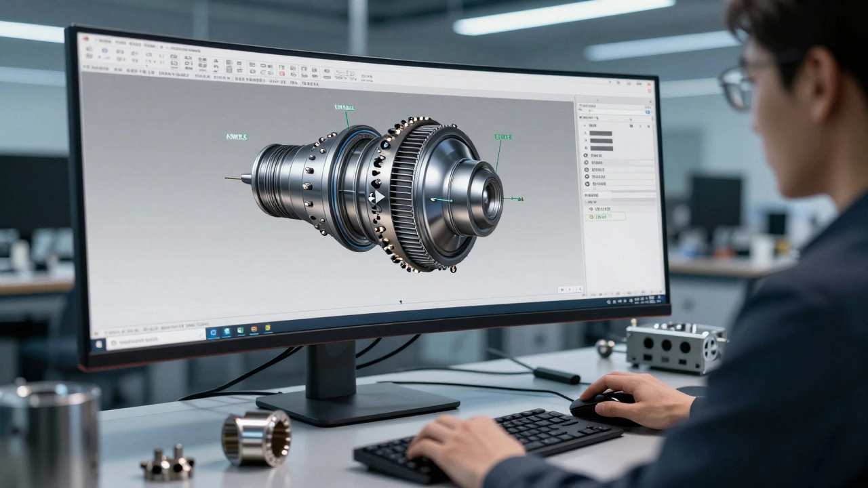868x488 pixels.
Task: Click the Windows Start button
Action: [x=99, y=344]
